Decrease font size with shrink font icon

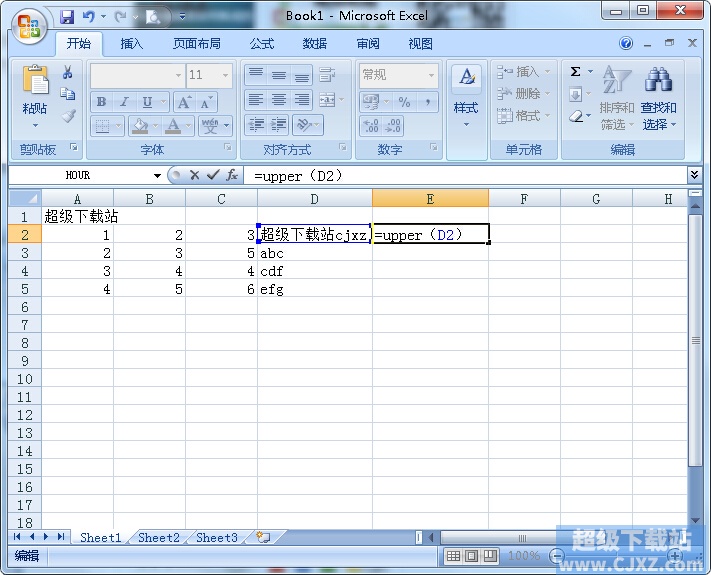point(206,102)
